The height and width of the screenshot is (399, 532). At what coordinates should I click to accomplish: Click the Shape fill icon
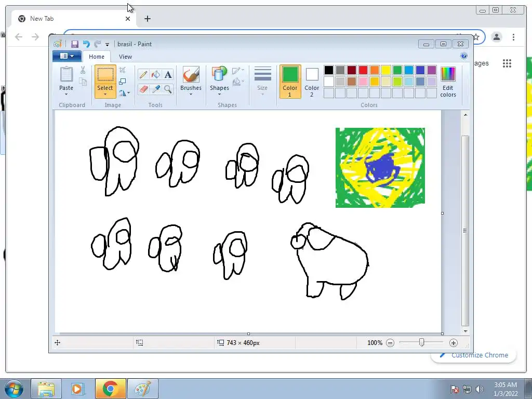click(x=237, y=82)
